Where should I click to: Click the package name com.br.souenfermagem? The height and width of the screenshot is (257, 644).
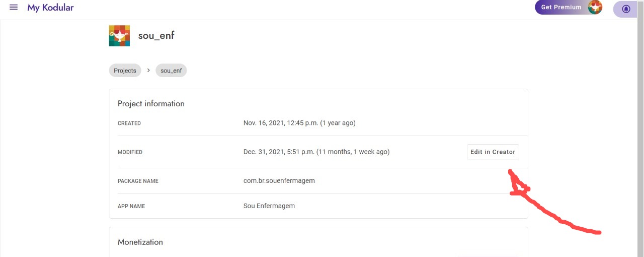coord(279,180)
